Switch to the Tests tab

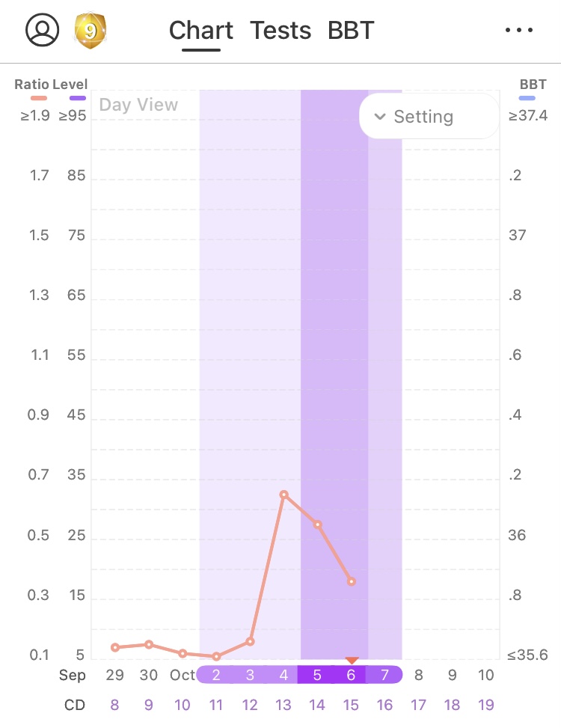pos(280,31)
